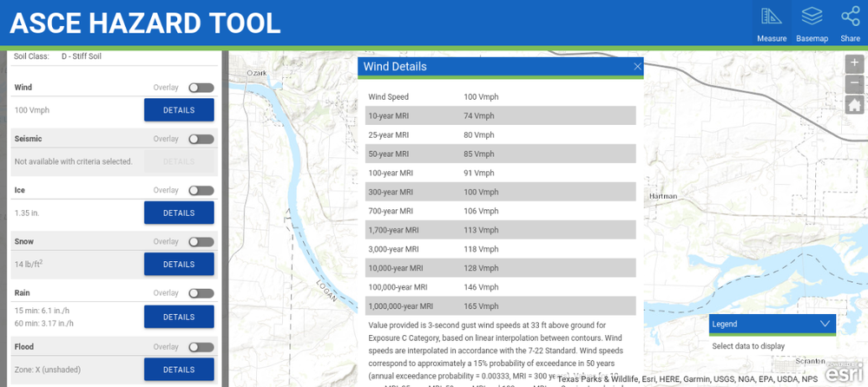
Task: Collapse the Legend panel
Action: (x=825, y=324)
